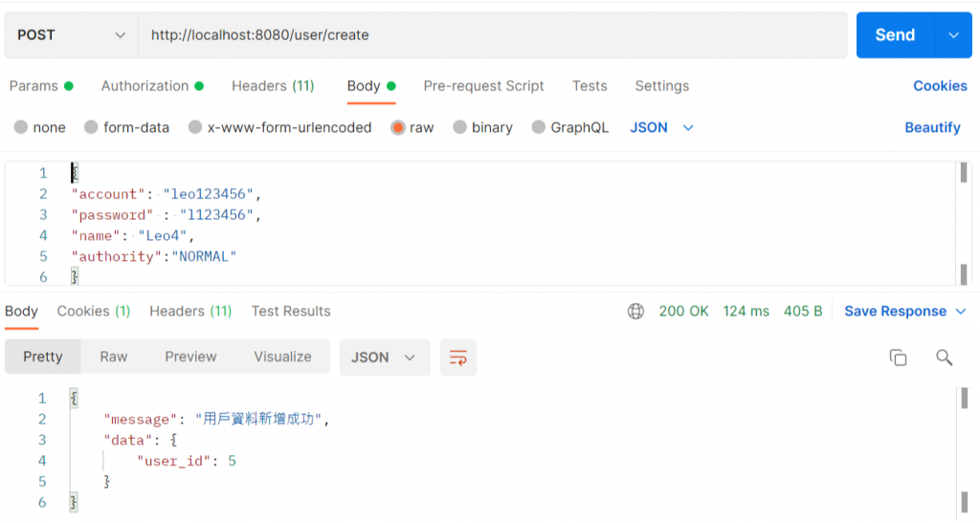
Task: Open the response JSON format dropdown
Action: (x=385, y=358)
